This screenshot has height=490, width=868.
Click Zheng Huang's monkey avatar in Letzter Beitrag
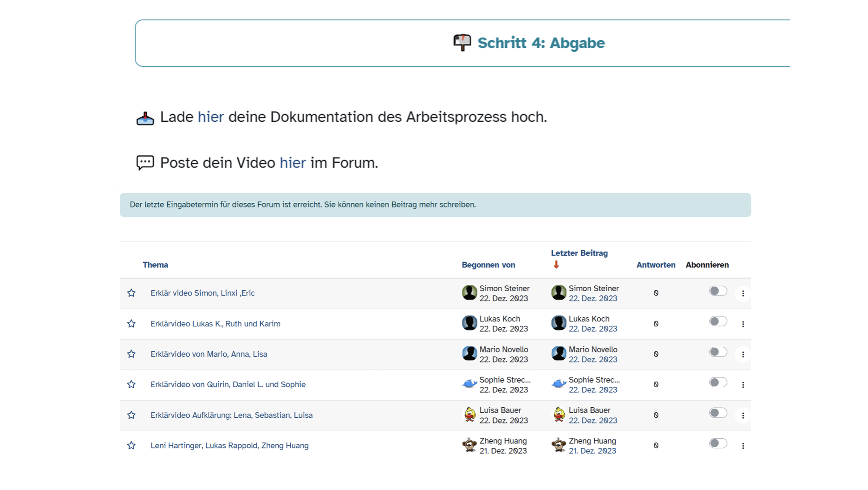pos(558,445)
